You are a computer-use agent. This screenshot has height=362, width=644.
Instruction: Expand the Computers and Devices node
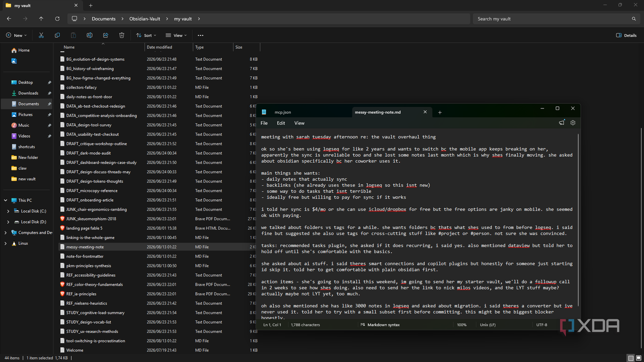coord(5,233)
